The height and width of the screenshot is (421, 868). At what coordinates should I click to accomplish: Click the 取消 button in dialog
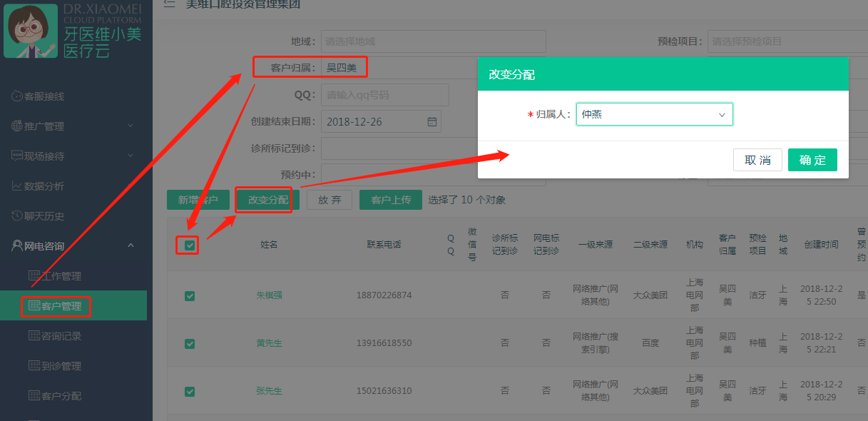(x=757, y=160)
